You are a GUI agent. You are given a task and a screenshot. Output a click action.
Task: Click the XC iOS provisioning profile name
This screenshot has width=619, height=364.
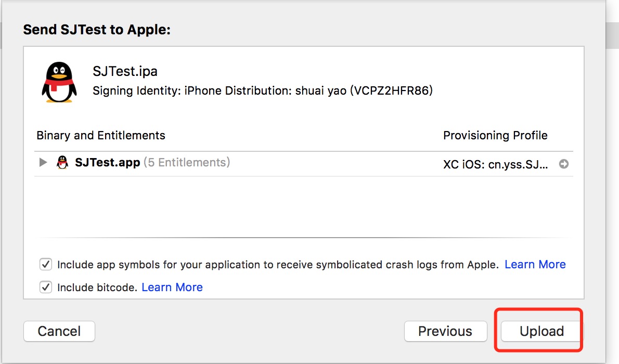pos(495,164)
